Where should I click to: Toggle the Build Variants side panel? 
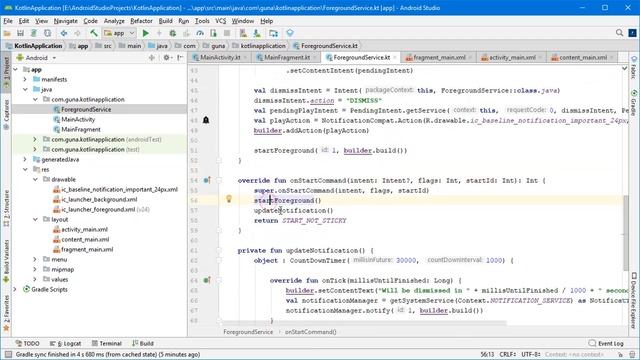tap(6, 261)
